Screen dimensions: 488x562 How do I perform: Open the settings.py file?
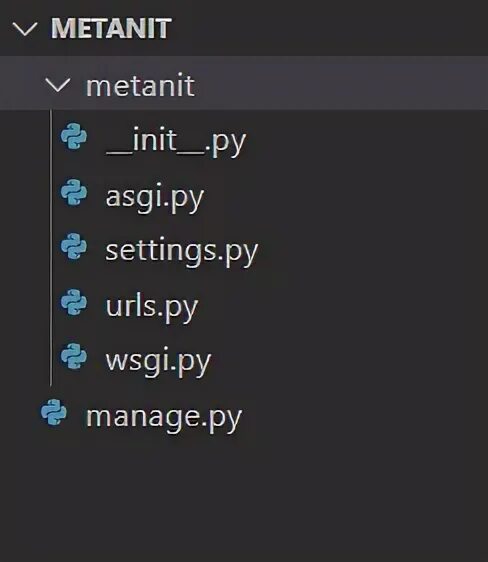point(182,251)
